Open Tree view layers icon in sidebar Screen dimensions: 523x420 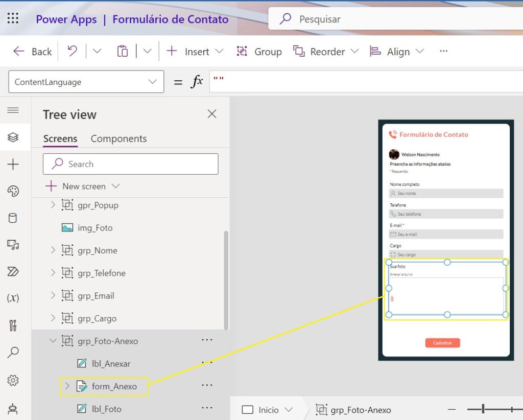click(x=13, y=137)
